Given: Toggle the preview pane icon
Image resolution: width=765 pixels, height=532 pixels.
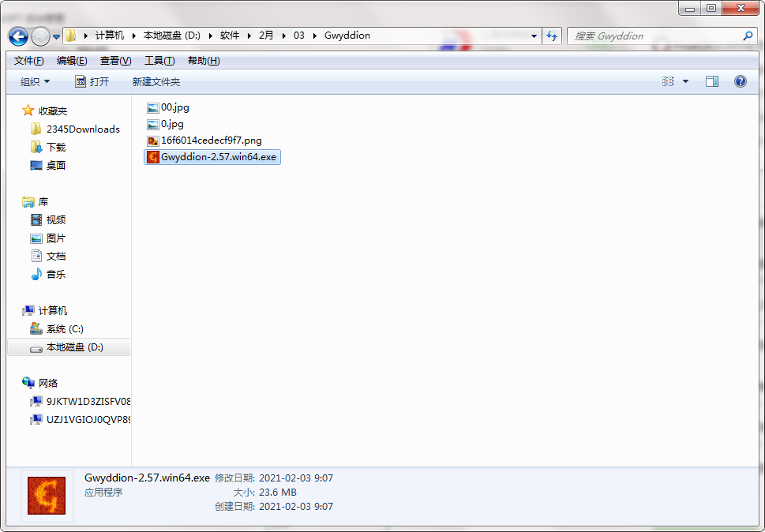Looking at the screenshot, I should click(x=711, y=81).
